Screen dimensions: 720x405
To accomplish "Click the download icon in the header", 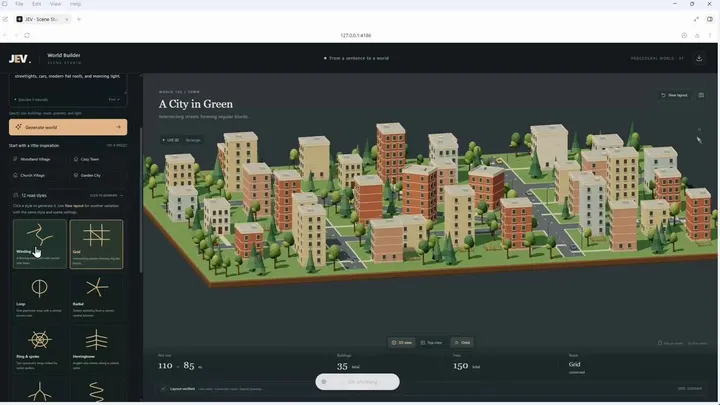I will (699, 58).
